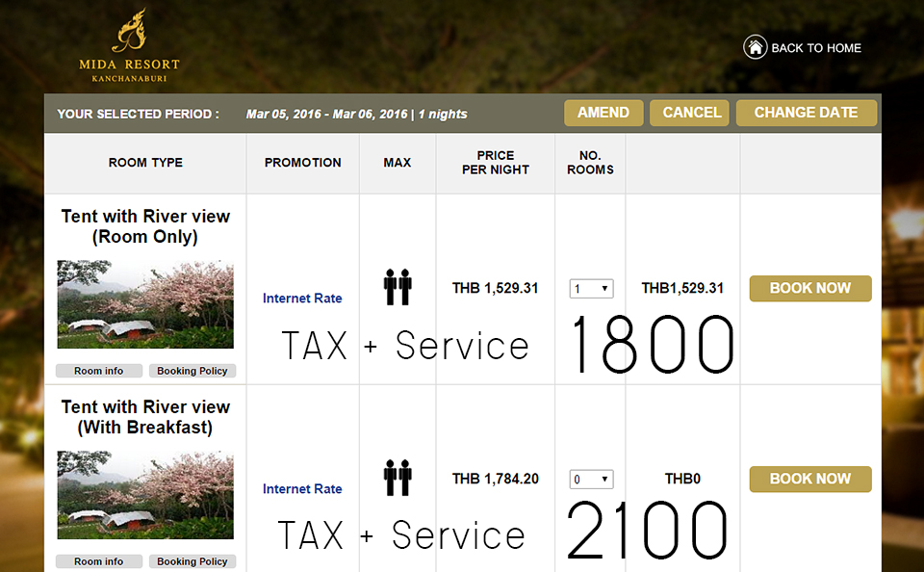924x572 pixels.
Task: Click the 'THB0' total amount
Action: (x=682, y=479)
